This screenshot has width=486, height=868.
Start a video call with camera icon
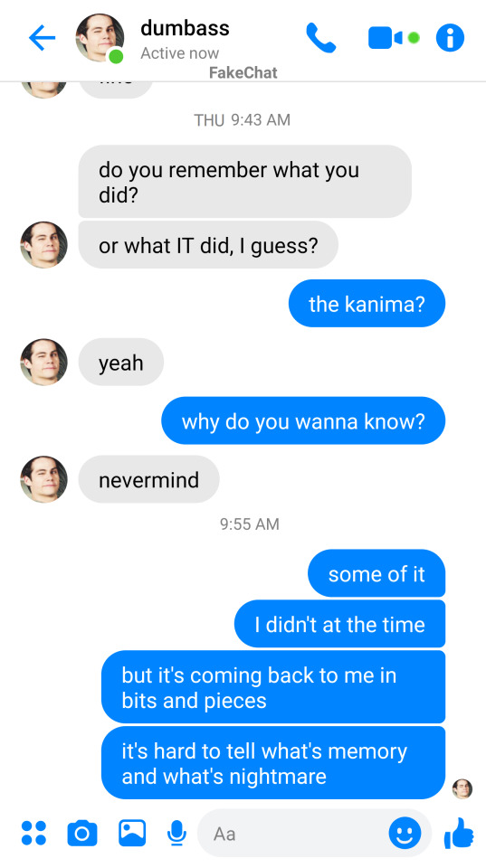pyautogui.click(x=386, y=38)
